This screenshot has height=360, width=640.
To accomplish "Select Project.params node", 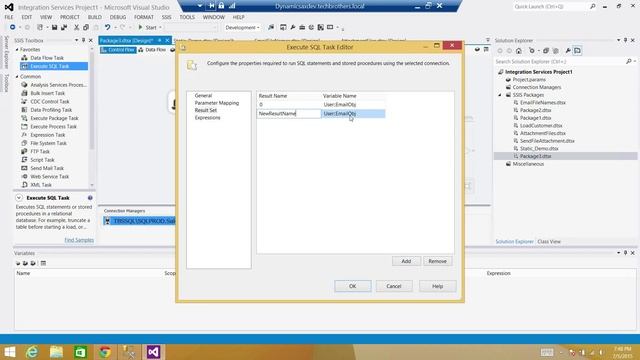I will pos(529,80).
